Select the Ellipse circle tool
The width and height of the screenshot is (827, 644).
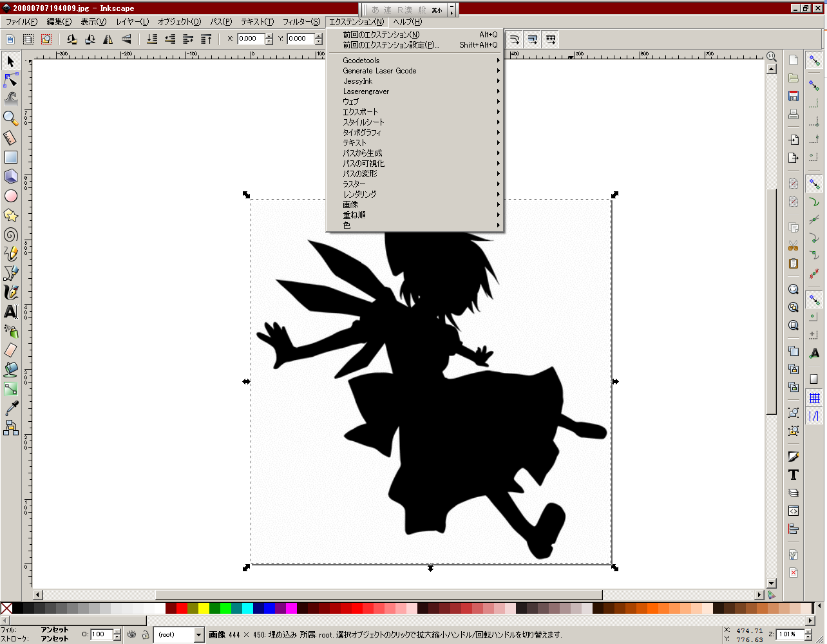10,196
